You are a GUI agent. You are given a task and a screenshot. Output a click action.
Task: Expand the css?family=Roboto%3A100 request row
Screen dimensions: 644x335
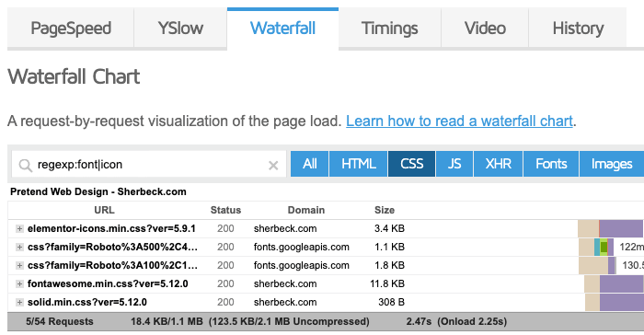point(19,266)
